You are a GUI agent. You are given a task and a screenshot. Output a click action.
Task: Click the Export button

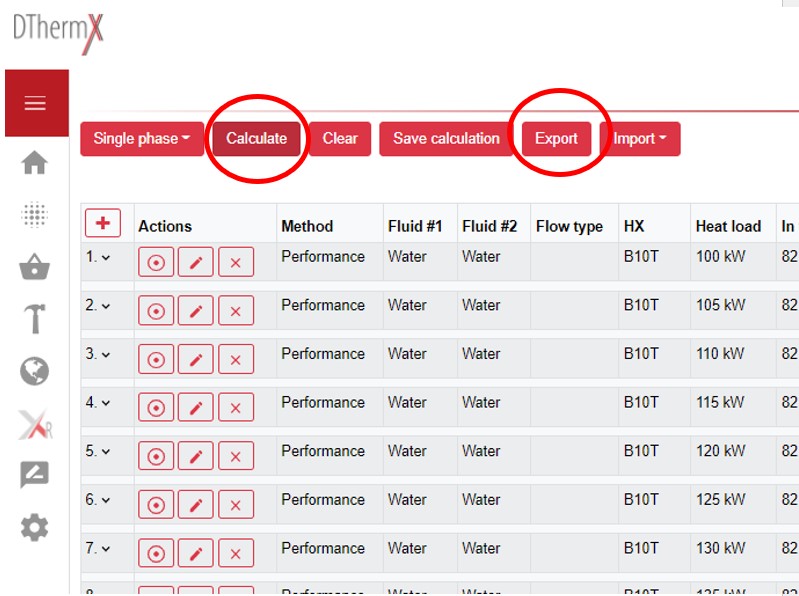[556, 139]
